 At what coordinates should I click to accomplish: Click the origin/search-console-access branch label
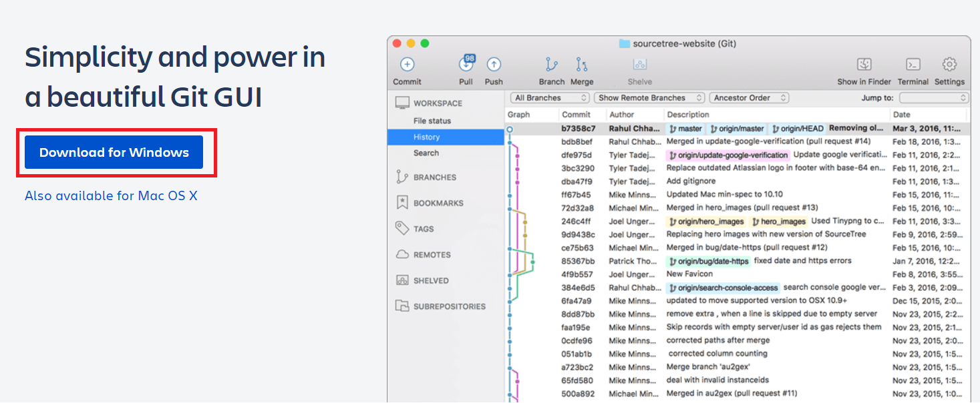tap(723, 288)
